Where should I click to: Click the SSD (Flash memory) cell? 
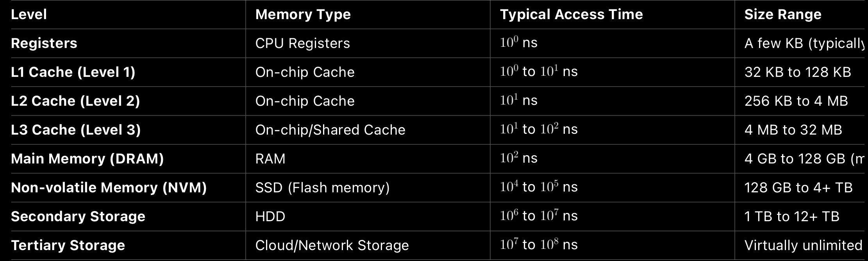pyautogui.click(x=322, y=188)
